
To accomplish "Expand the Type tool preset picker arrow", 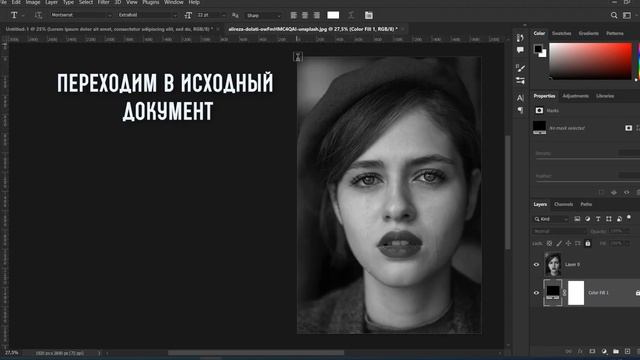I will pyautogui.click(x=23, y=15).
